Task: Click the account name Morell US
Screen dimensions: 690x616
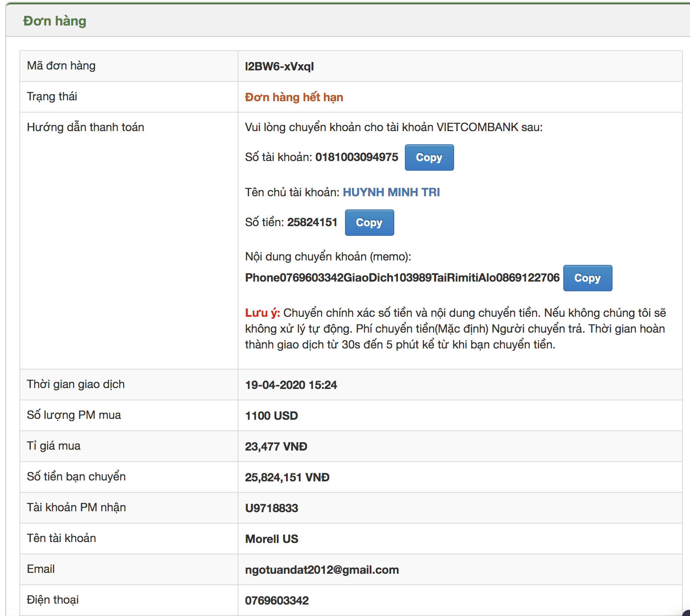Action: (x=272, y=539)
